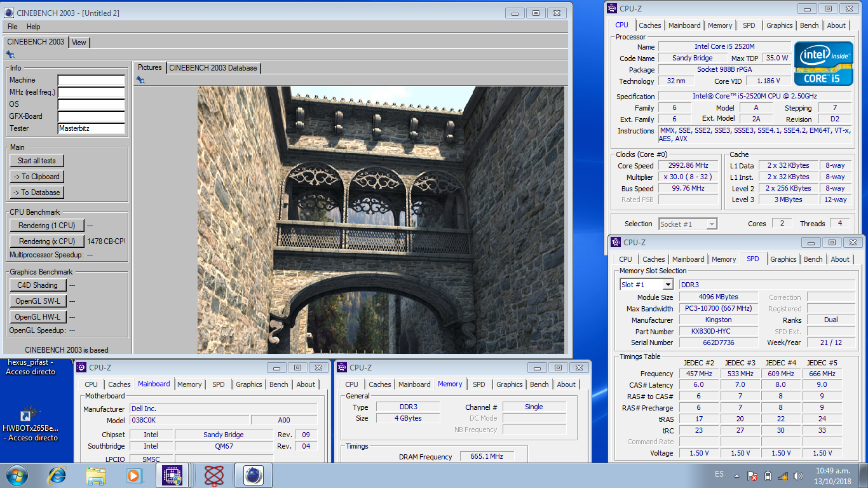Screen dimensions: 868x488
Task: Click the Machine input field
Action: [92, 80]
